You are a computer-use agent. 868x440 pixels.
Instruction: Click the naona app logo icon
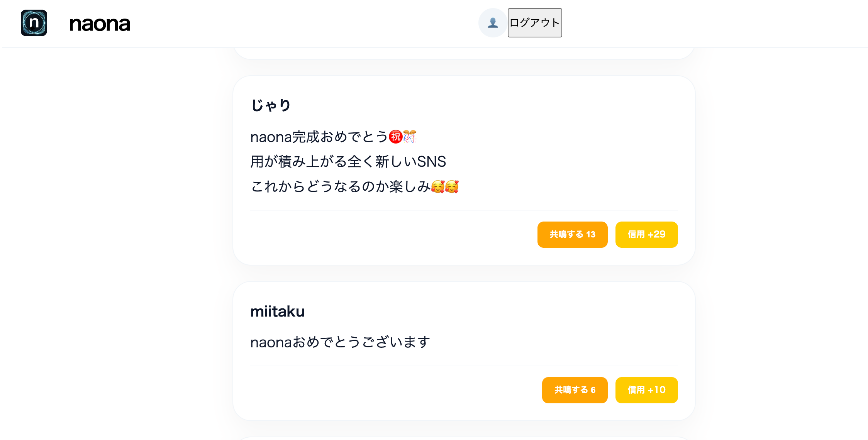point(34,23)
